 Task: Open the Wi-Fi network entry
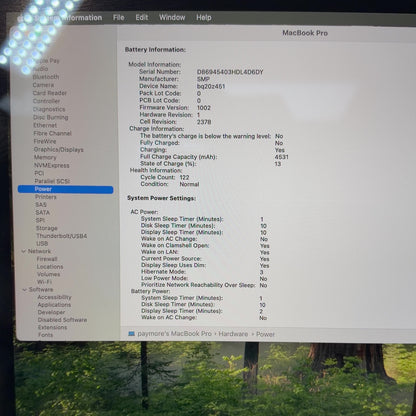pyautogui.click(x=44, y=282)
